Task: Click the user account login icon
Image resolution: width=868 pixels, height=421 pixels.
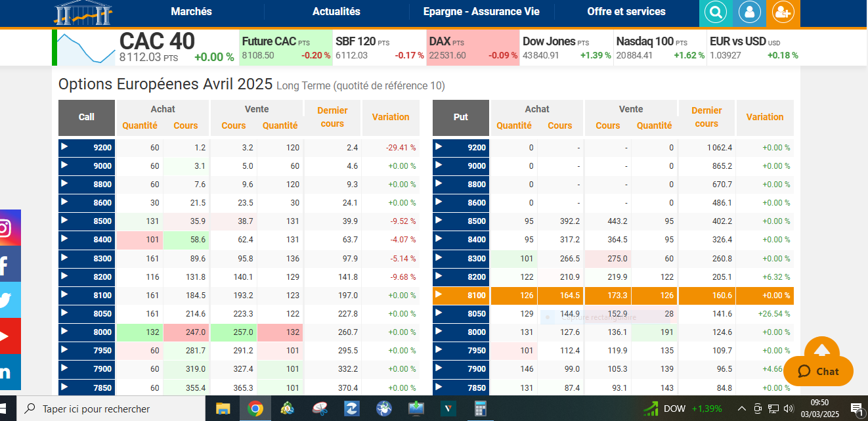Action: [x=749, y=12]
